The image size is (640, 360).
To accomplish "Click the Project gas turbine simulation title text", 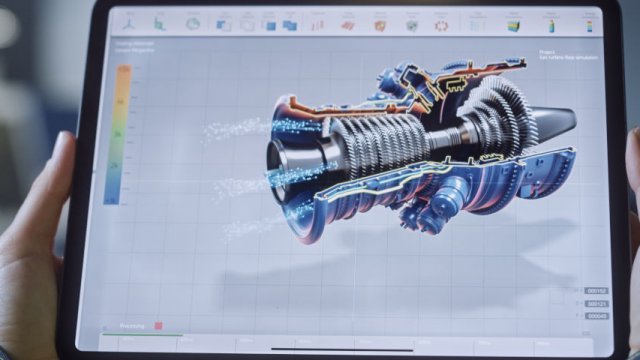I will pyautogui.click(x=568, y=55).
